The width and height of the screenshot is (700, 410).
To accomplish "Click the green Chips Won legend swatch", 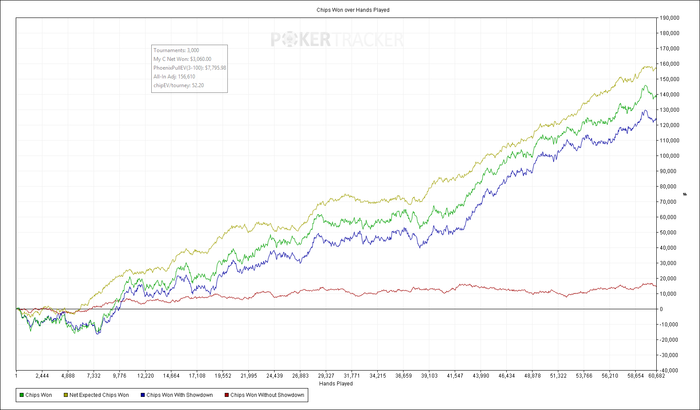I will coord(21,395).
